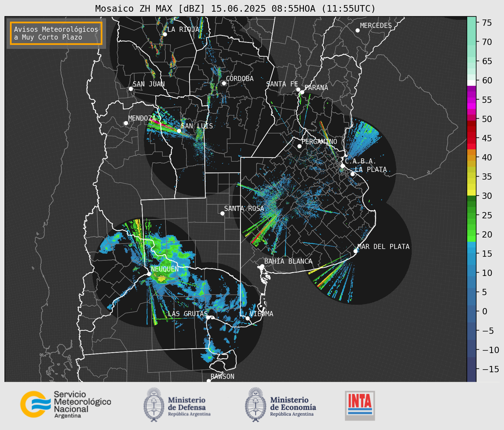Click the 'LAS GRUTAS' label text
Viewport: 504px width, 430px height.
click(x=188, y=314)
